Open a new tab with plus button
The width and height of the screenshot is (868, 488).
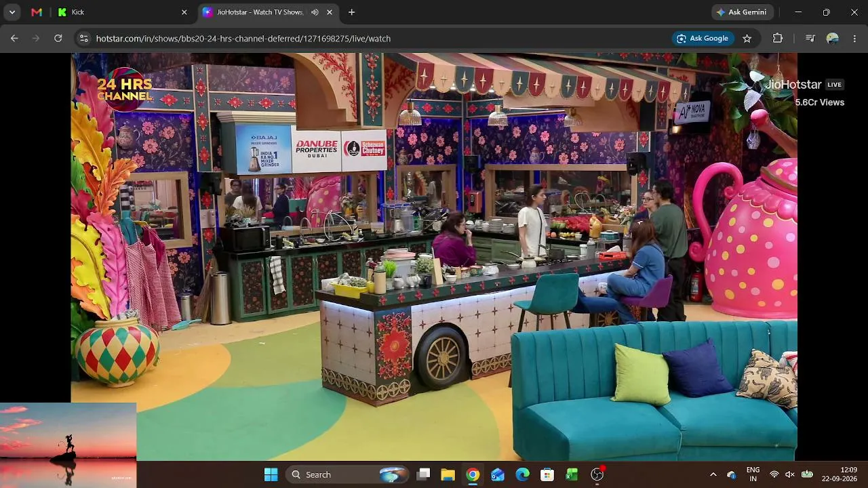(x=351, y=12)
